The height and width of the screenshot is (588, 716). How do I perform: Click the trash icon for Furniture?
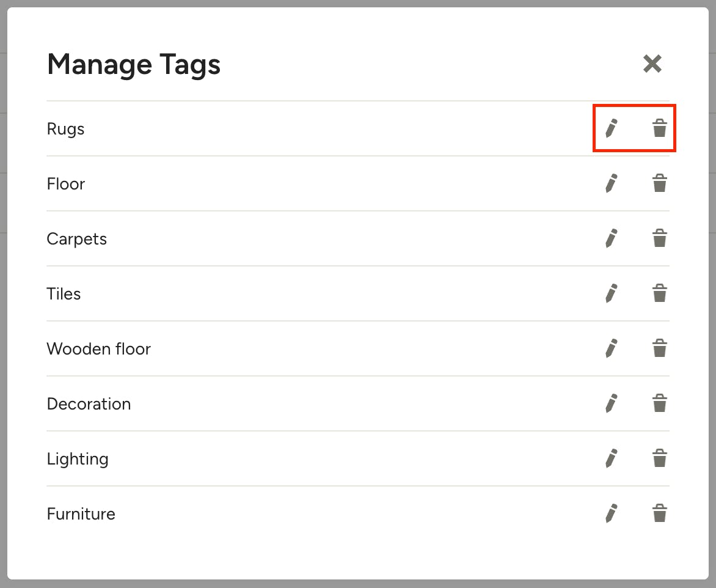pos(659,513)
